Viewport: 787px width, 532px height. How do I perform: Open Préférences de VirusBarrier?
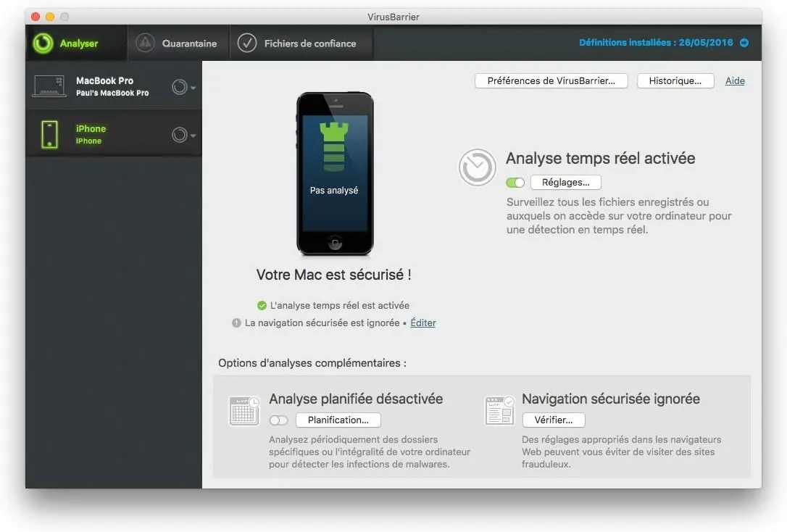coord(551,80)
